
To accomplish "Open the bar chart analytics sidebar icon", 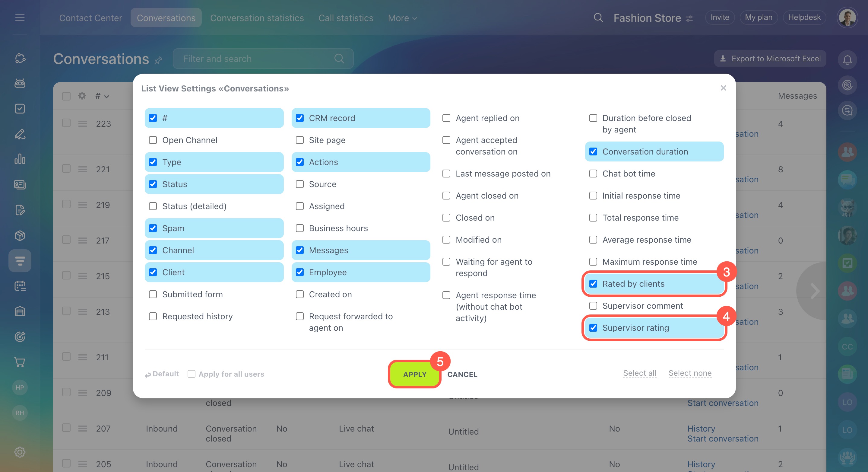I will (x=20, y=159).
